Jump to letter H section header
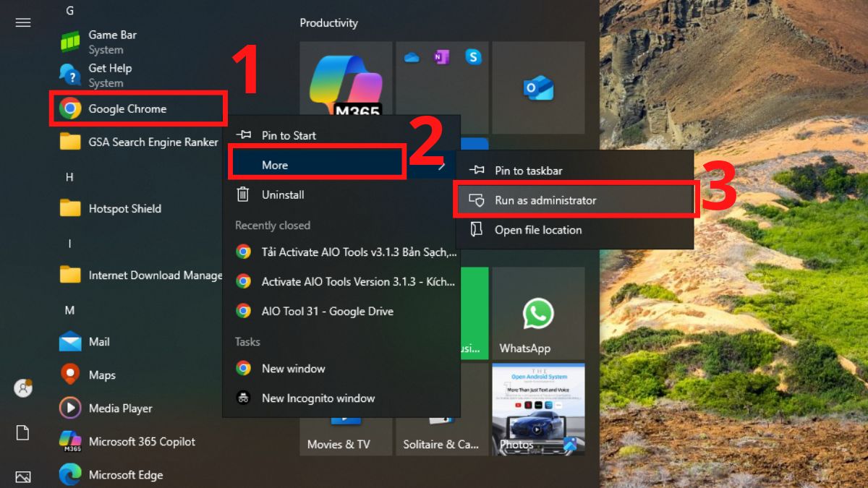 pyautogui.click(x=69, y=177)
